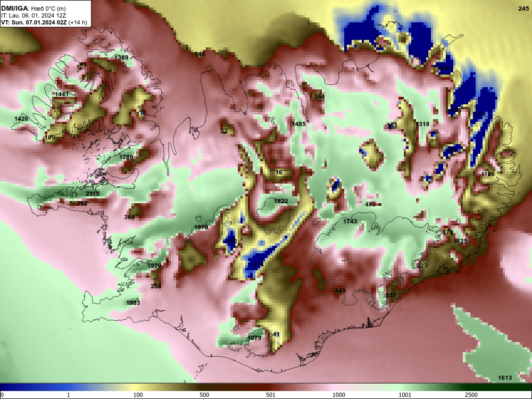This screenshot has height=399, width=532.
Task: Select the map value 146
Action: (x=200, y=54)
